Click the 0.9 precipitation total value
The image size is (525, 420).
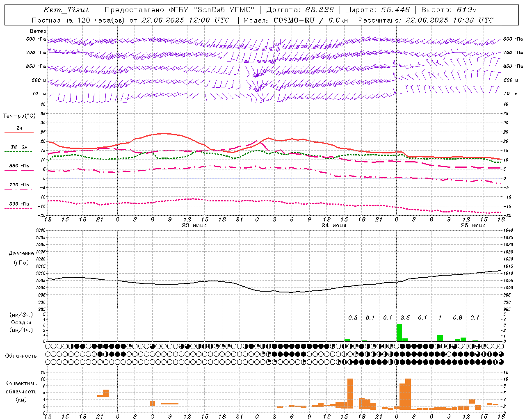click(457, 318)
